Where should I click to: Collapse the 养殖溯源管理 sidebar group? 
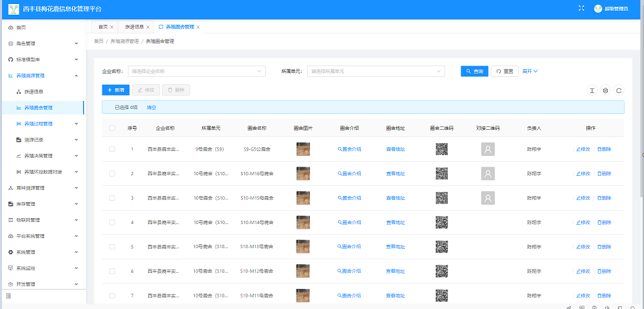coord(43,76)
